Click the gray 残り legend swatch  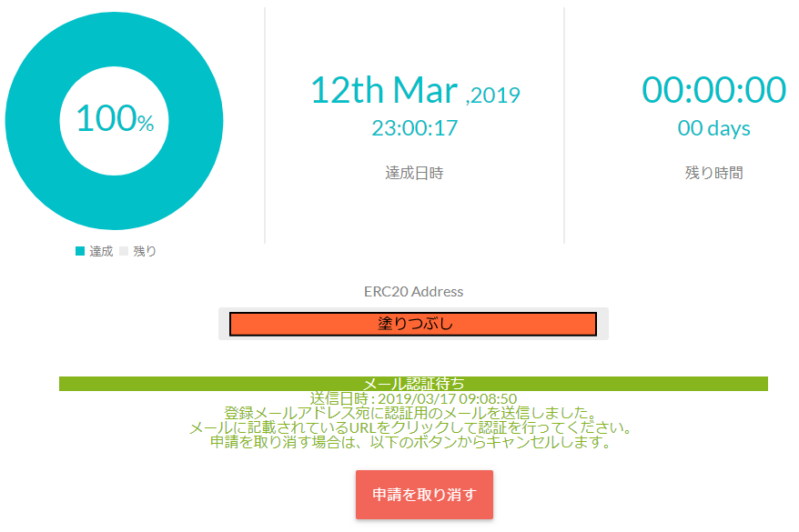(124, 251)
